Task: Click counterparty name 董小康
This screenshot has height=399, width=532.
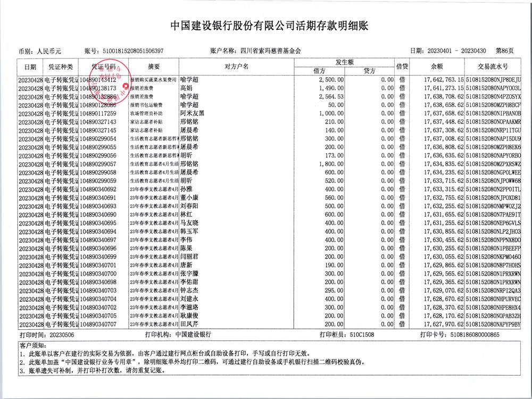Action: pyautogui.click(x=189, y=198)
